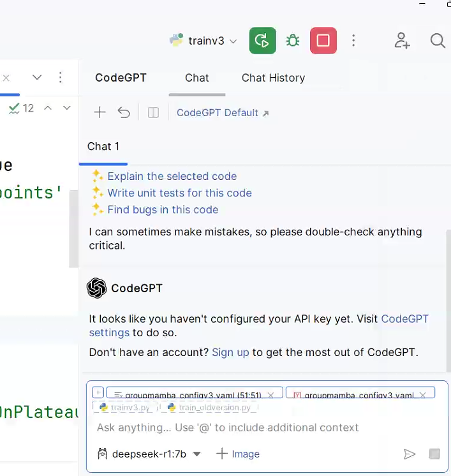Screen dimensions: 451x476
Task: Click the suggested train_oldversion.py file chip
Action: pos(209,407)
